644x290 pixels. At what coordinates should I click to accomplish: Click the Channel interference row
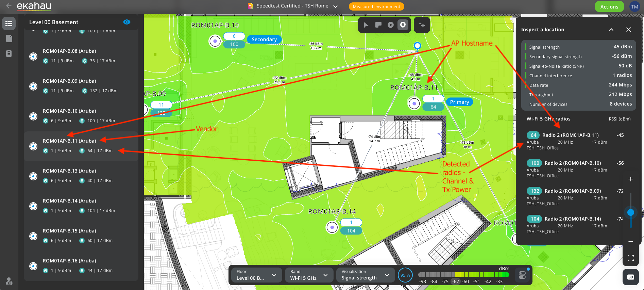pos(578,75)
